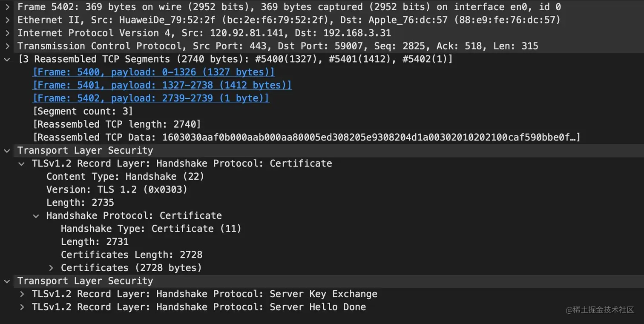
Task: Expand the Transmission Control Protocol section
Action: [x=7, y=46]
